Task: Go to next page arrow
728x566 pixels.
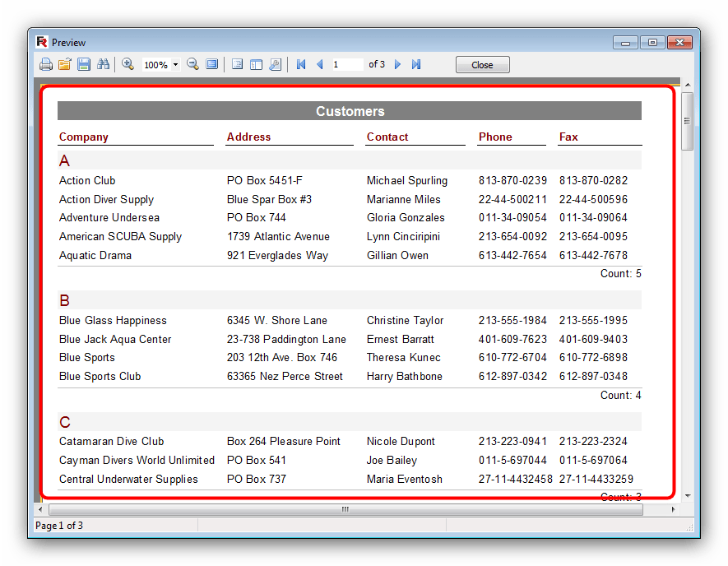Action: pyautogui.click(x=397, y=64)
